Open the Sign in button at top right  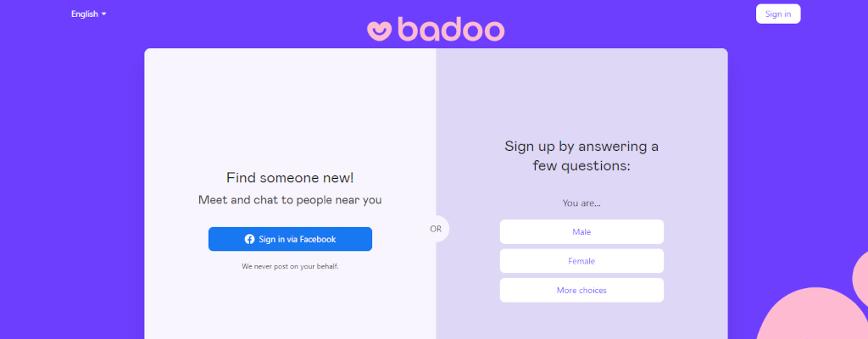(778, 14)
